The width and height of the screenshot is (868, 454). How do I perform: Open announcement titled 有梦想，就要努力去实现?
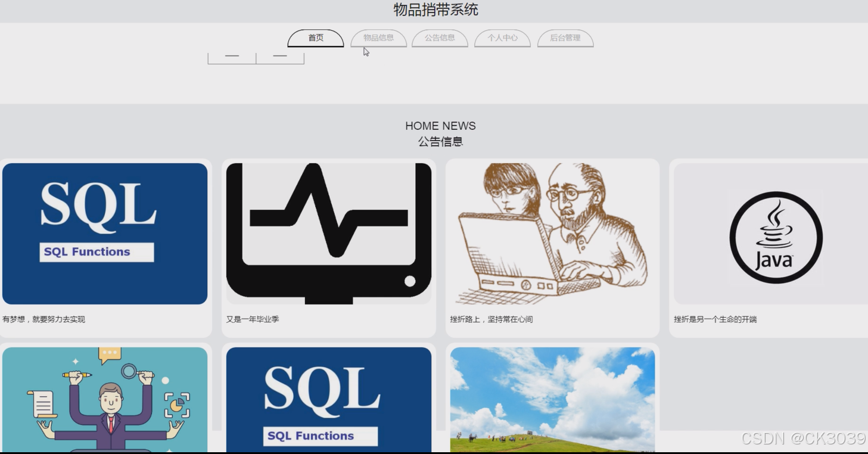pyautogui.click(x=44, y=319)
